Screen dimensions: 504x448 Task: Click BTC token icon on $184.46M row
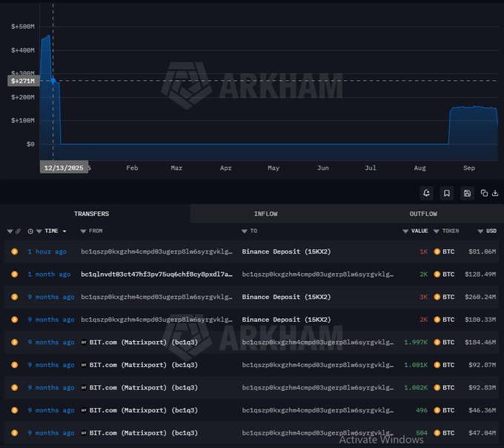(437, 342)
